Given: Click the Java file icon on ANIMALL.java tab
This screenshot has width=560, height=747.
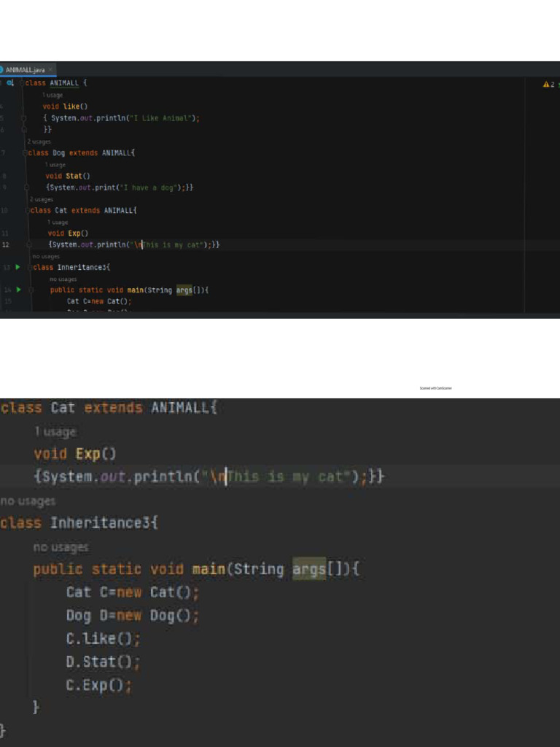Looking at the screenshot, I should tap(2, 70).
